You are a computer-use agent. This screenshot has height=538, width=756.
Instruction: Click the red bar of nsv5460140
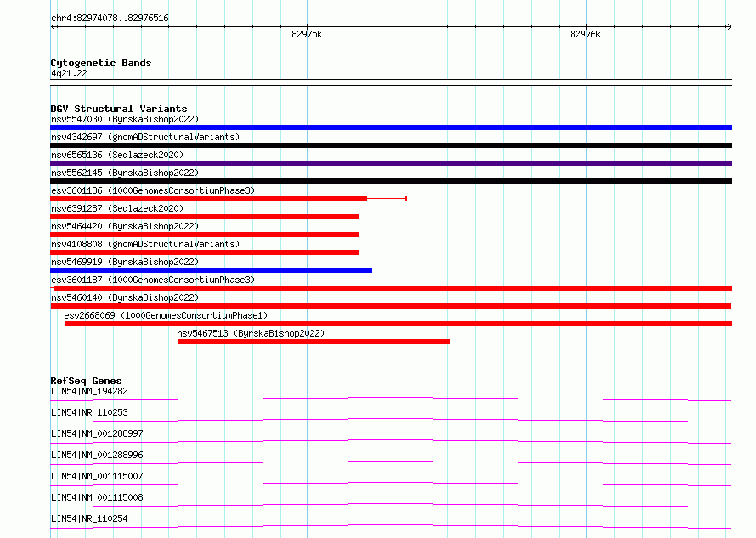click(391, 306)
